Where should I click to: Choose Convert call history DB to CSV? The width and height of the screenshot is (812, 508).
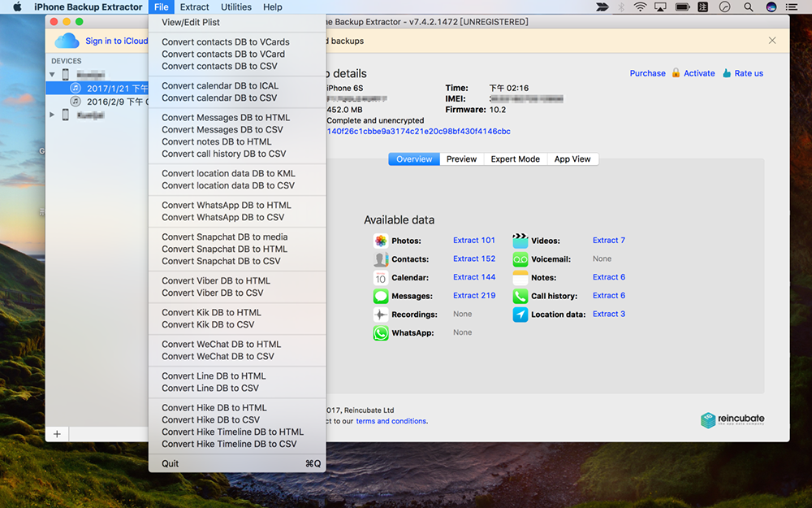[237, 154]
